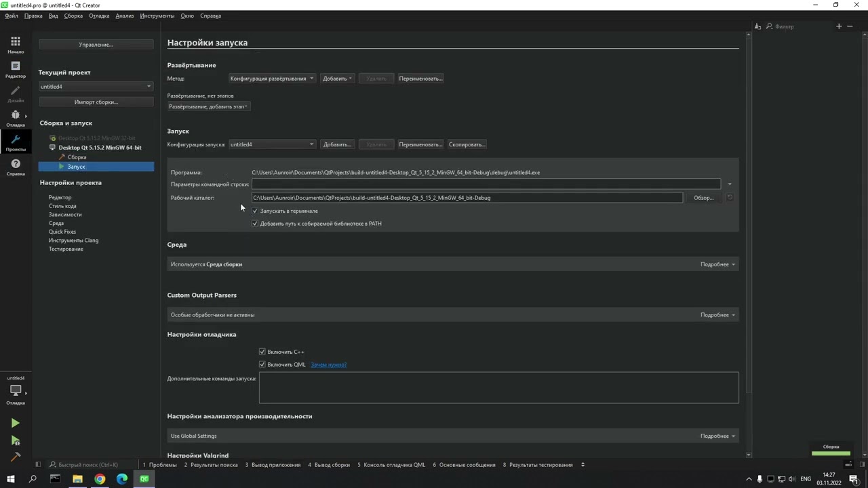Open Добавить dropdown in deployment section
This screenshot has height=488, width=868.
[x=338, y=79]
